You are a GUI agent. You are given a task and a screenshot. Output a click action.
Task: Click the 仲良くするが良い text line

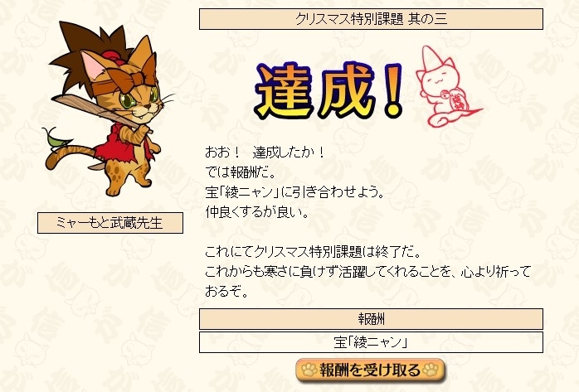click(256, 211)
